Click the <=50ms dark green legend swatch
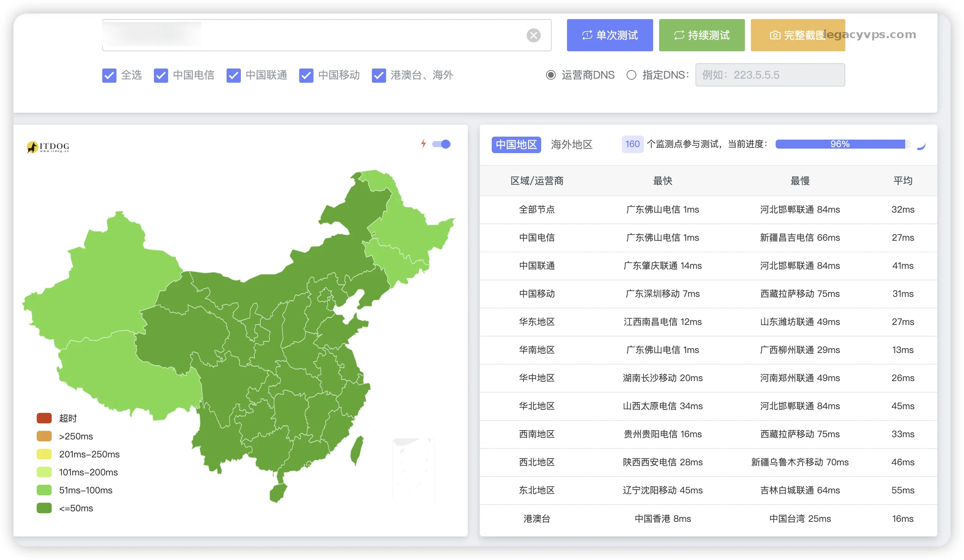Screen dimensions: 964x560 (44, 508)
